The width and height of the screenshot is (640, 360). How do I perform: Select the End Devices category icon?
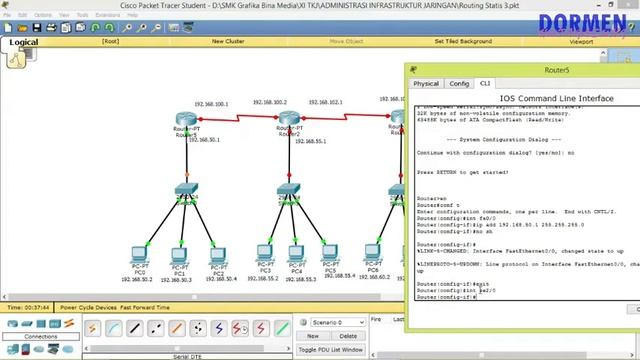13,349
